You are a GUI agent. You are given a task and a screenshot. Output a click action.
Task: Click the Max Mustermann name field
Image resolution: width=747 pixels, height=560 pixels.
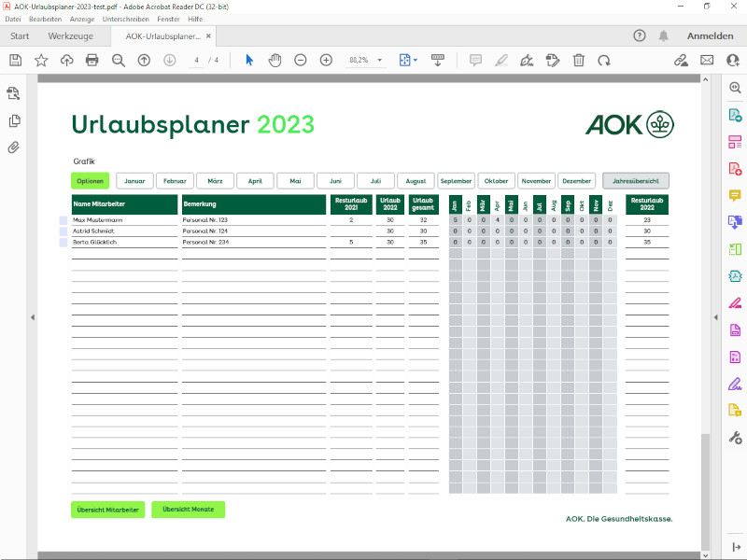(124, 220)
